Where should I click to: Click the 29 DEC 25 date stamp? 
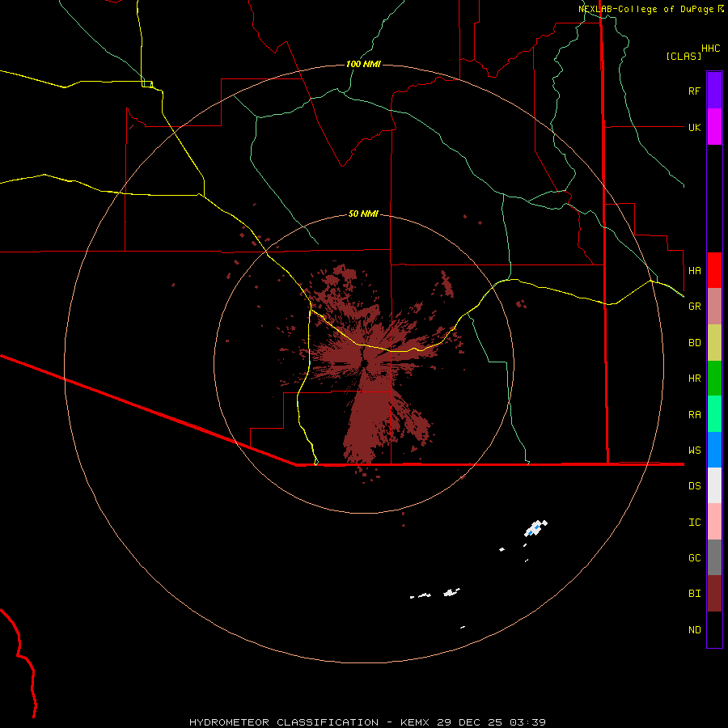470,722
